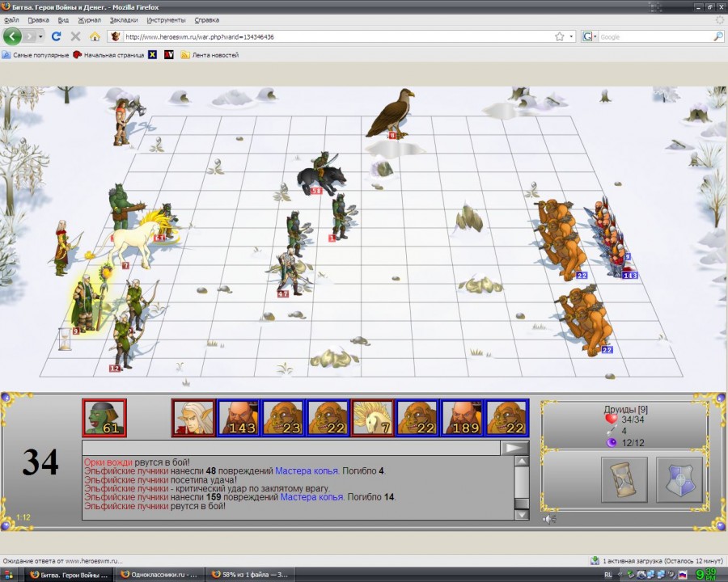This screenshot has width=728, height=582.
Task: Click the white unicorn unit with count 7
Action: tap(133, 243)
